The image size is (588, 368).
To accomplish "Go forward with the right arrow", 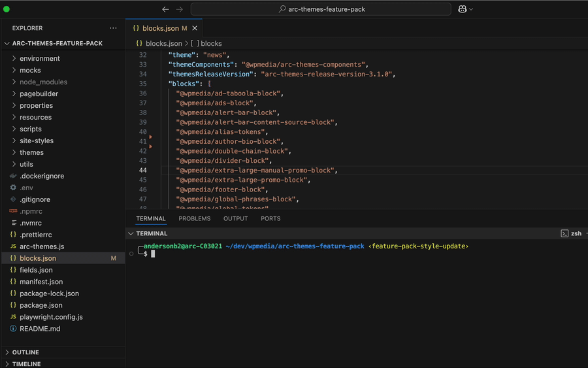I will [180, 9].
